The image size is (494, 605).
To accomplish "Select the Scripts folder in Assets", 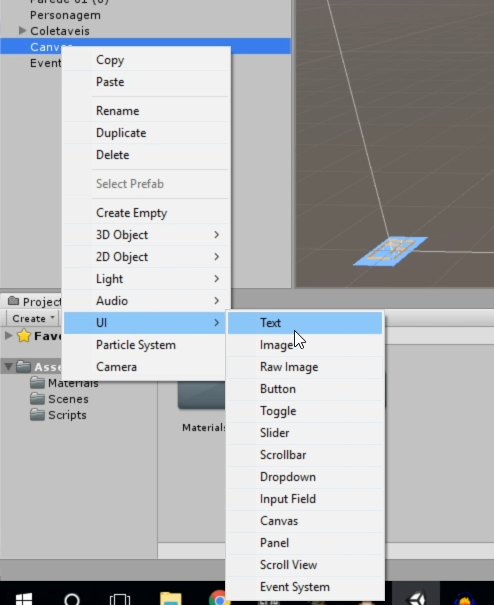I will [x=58, y=415].
